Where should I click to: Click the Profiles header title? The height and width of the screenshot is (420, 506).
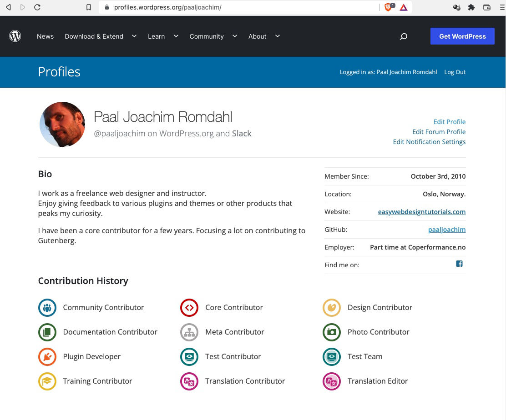[x=59, y=72]
